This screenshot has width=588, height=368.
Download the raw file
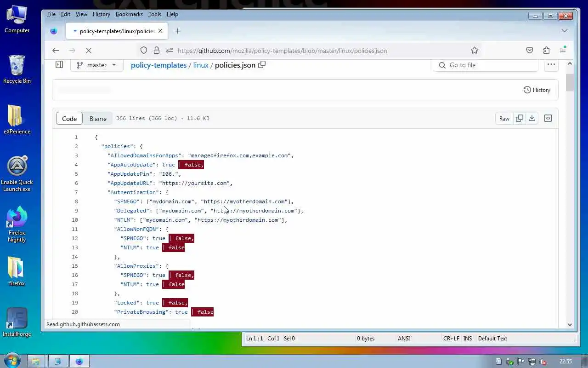pos(532,118)
